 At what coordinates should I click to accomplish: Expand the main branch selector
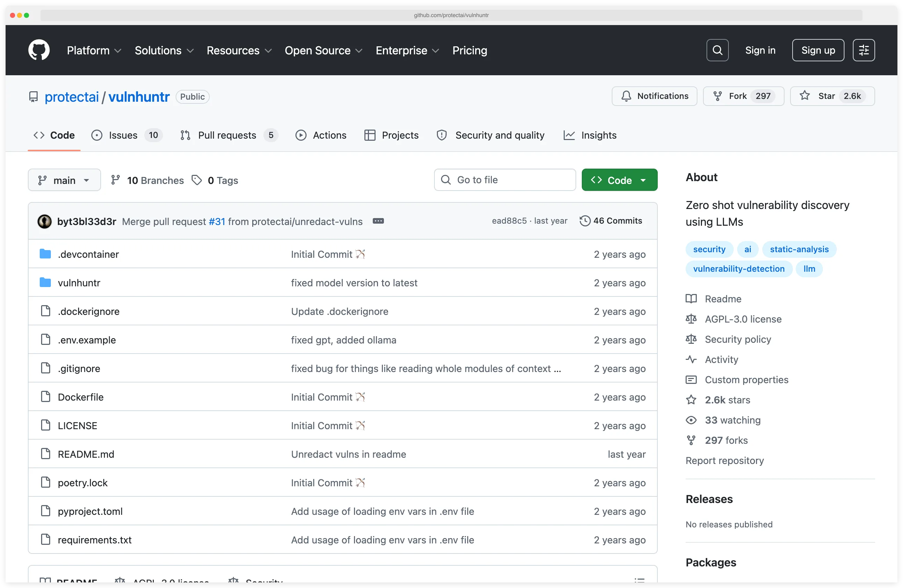pyautogui.click(x=64, y=180)
